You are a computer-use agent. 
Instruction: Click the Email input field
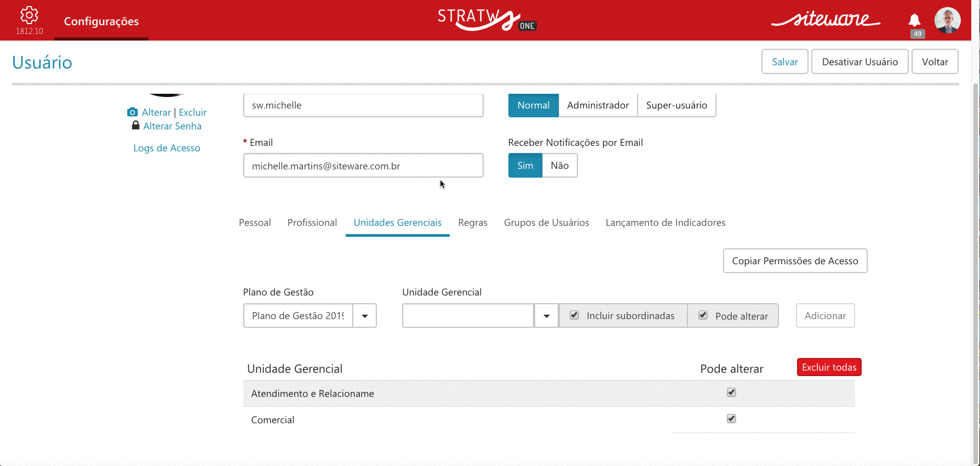[363, 166]
